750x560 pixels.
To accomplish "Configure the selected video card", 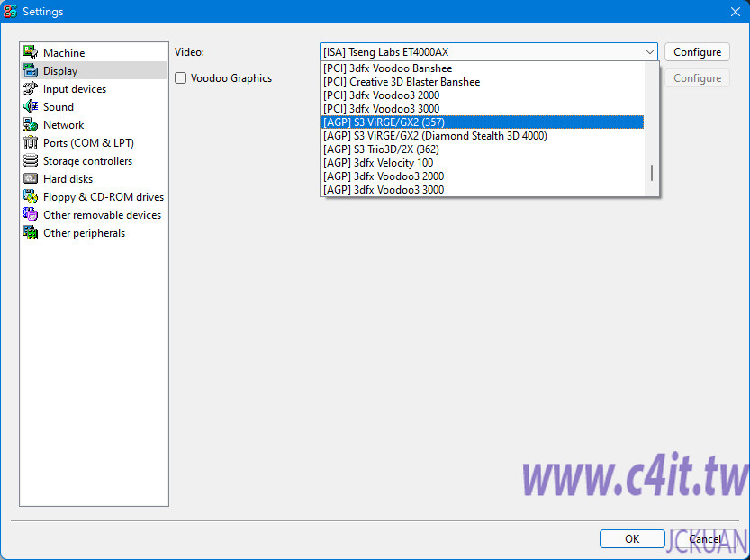I will pos(697,51).
